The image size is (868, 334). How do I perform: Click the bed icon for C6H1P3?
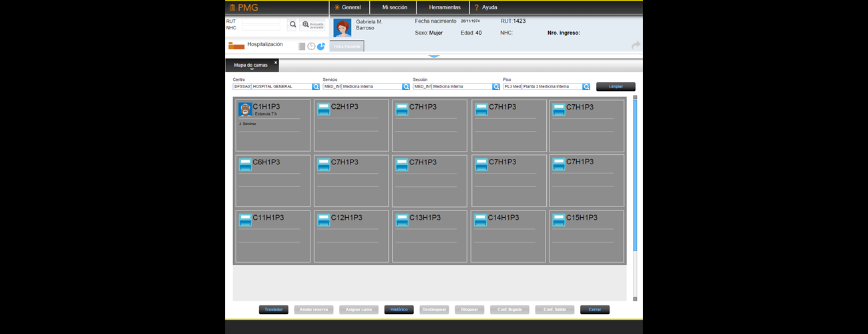(245, 165)
